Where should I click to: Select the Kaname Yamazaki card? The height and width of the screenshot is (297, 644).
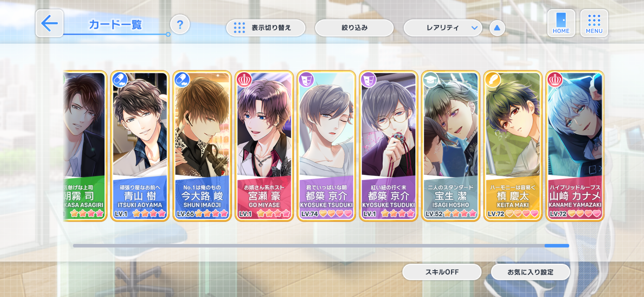click(x=575, y=146)
